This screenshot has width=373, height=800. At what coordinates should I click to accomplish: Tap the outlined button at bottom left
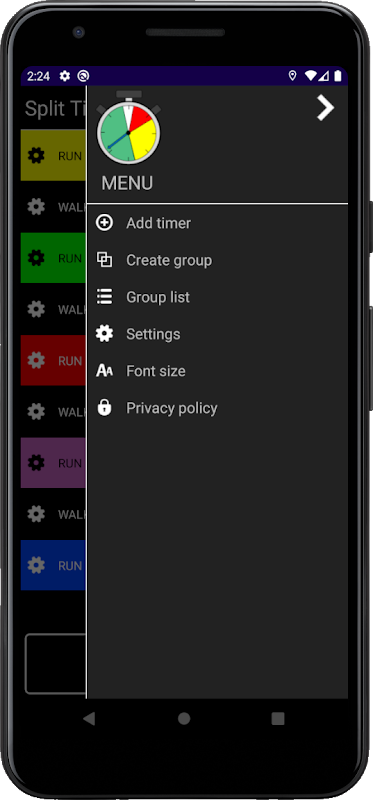(x=55, y=664)
